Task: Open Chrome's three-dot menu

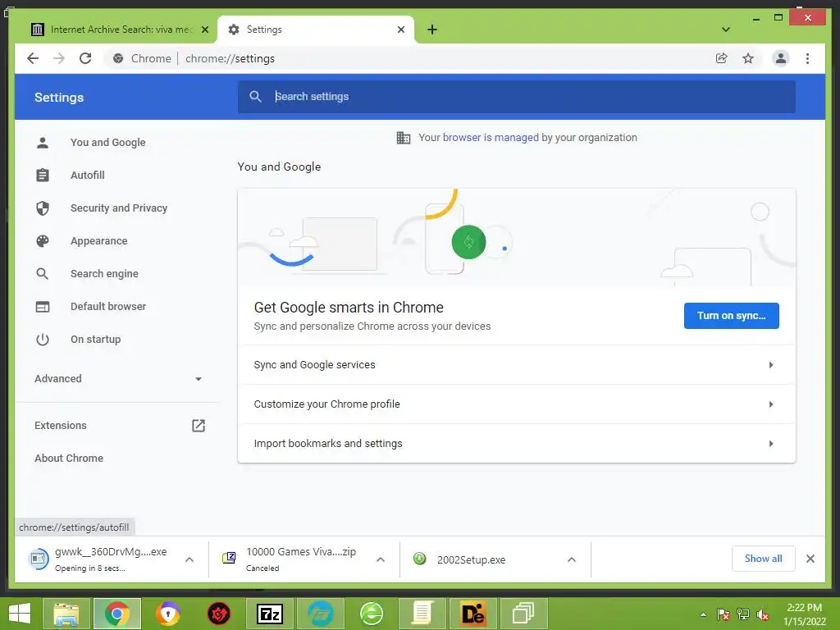Action: click(807, 58)
